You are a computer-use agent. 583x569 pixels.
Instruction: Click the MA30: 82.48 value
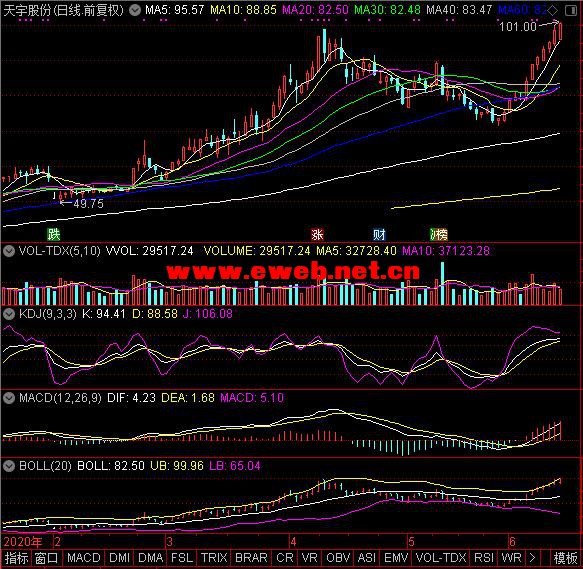pyautogui.click(x=387, y=10)
